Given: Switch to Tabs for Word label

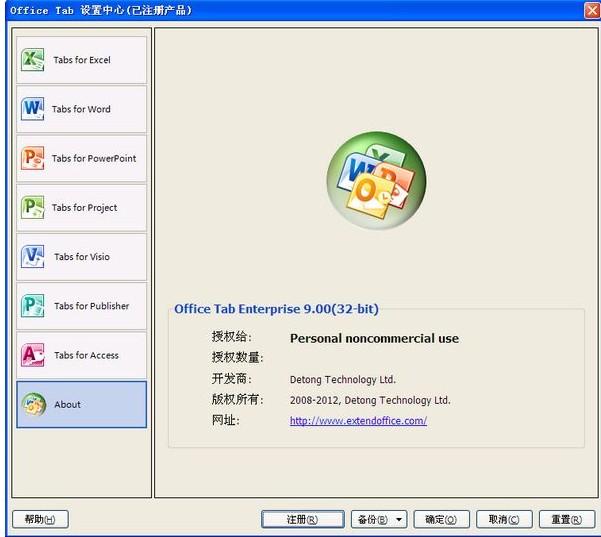Looking at the screenshot, I should (x=81, y=109).
